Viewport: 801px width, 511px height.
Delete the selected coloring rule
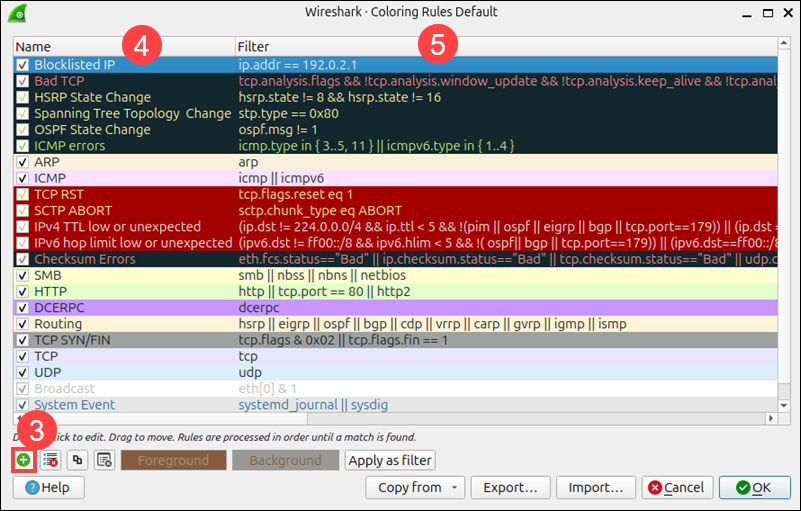click(x=50, y=460)
